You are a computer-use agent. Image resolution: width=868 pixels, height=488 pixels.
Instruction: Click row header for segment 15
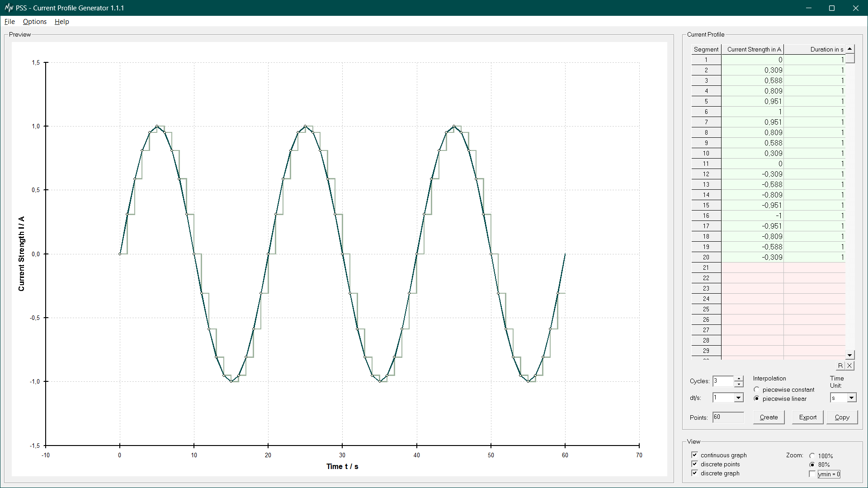706,205
